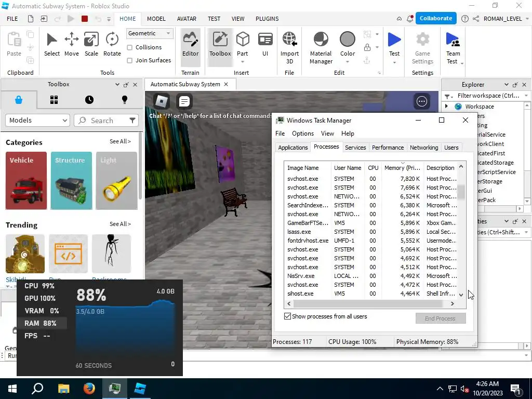
Task: Open the Geometric mode dropdown
Action: (x=150, y=33)
